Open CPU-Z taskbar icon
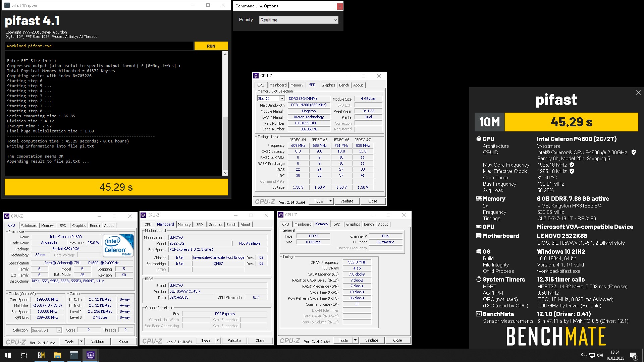The height and width of the screenshot is (362, 644). click(90, 355)
